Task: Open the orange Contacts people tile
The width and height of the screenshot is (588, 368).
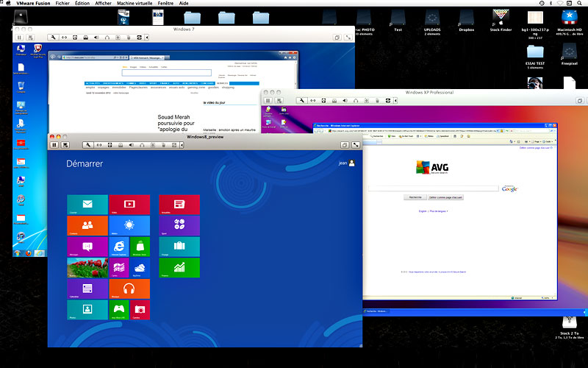Action: click(87, 226)
